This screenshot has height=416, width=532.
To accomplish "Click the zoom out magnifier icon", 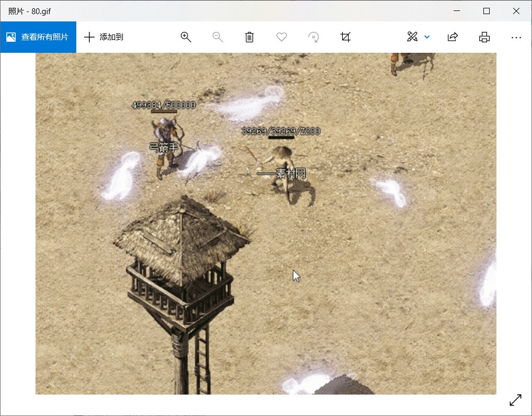I will (217, 37).
